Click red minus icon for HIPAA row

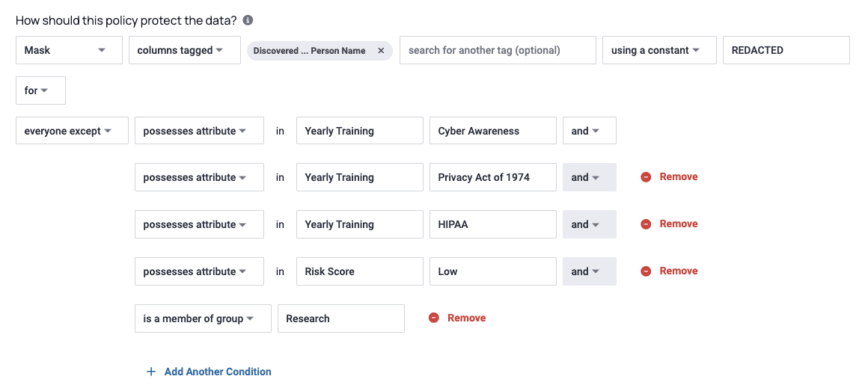(x=646, y=224)
